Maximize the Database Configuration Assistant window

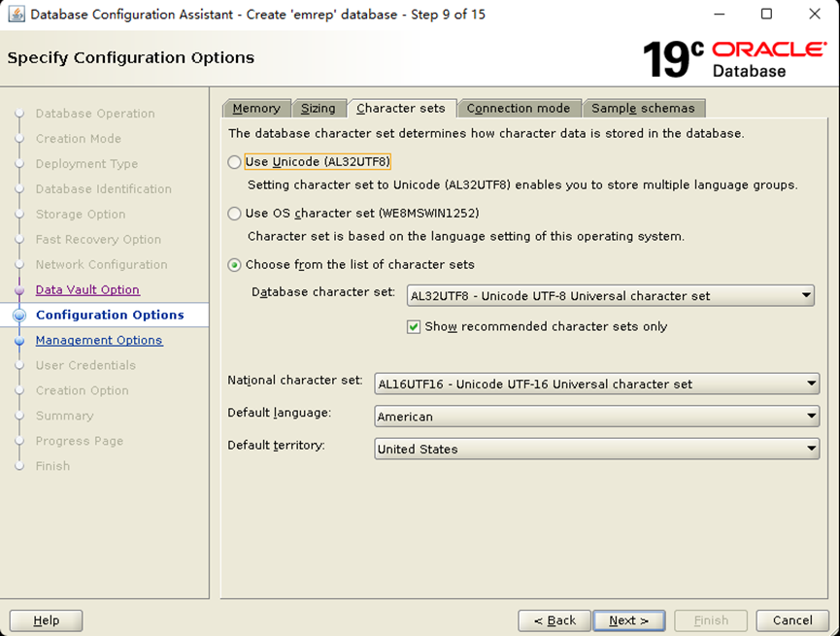[766, 14]
